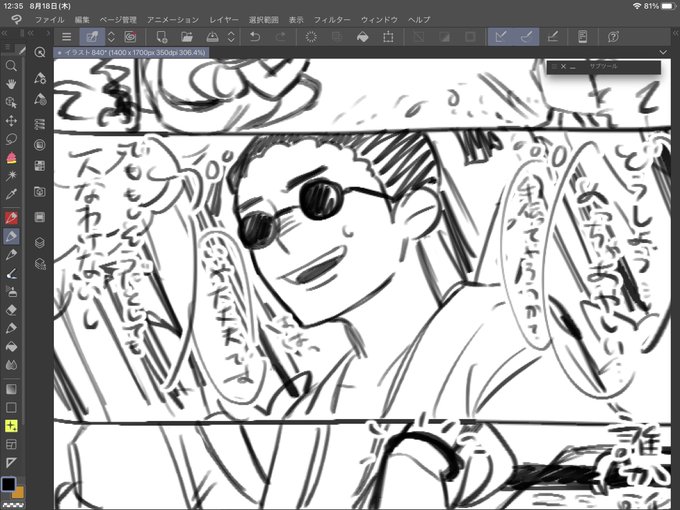The height and width of the screenshot is (510, 680).
Task: Redo the undone action
Action: tap(281, 37)
